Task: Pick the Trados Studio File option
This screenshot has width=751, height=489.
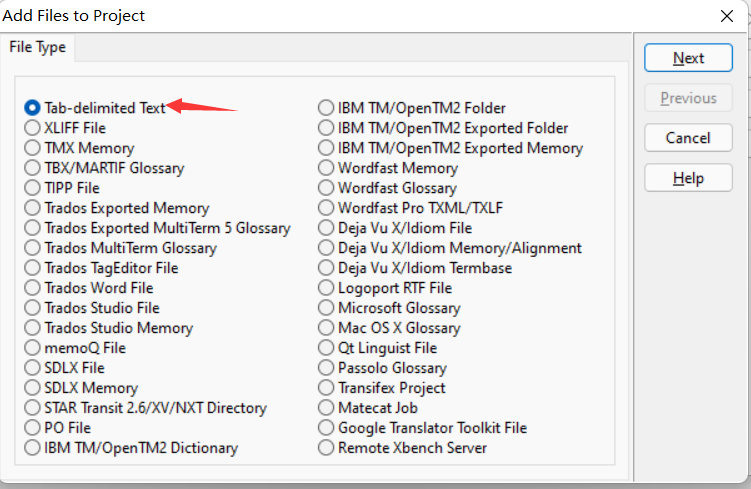Action: 33,308
